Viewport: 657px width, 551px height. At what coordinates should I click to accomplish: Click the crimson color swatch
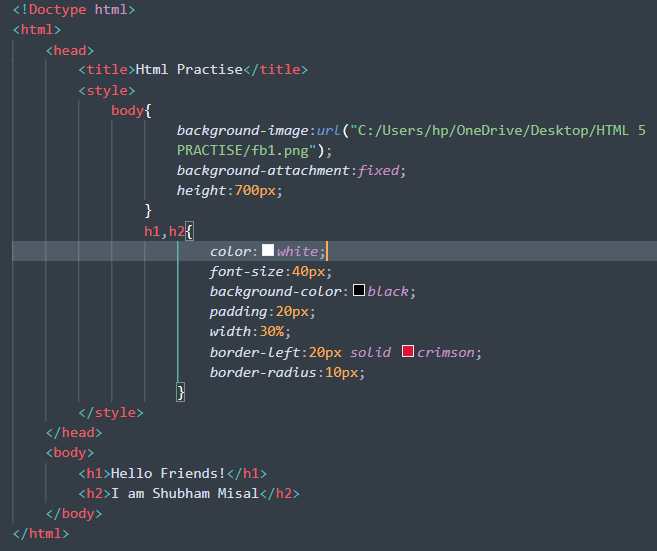coord(408,351)
